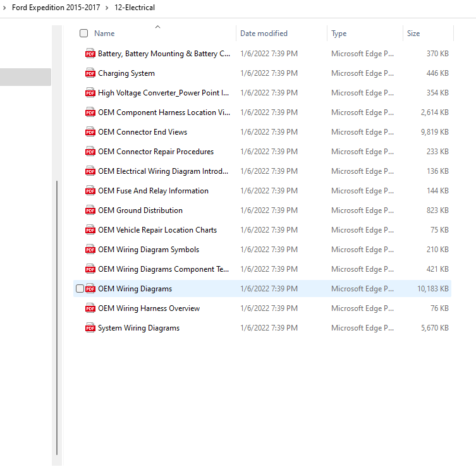
Task: Click the System Wiring Diagrams PDF icon
Action: click(90, 328)
